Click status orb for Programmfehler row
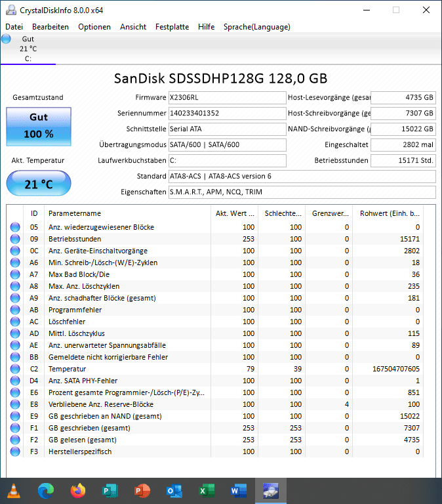 (15, 310)
